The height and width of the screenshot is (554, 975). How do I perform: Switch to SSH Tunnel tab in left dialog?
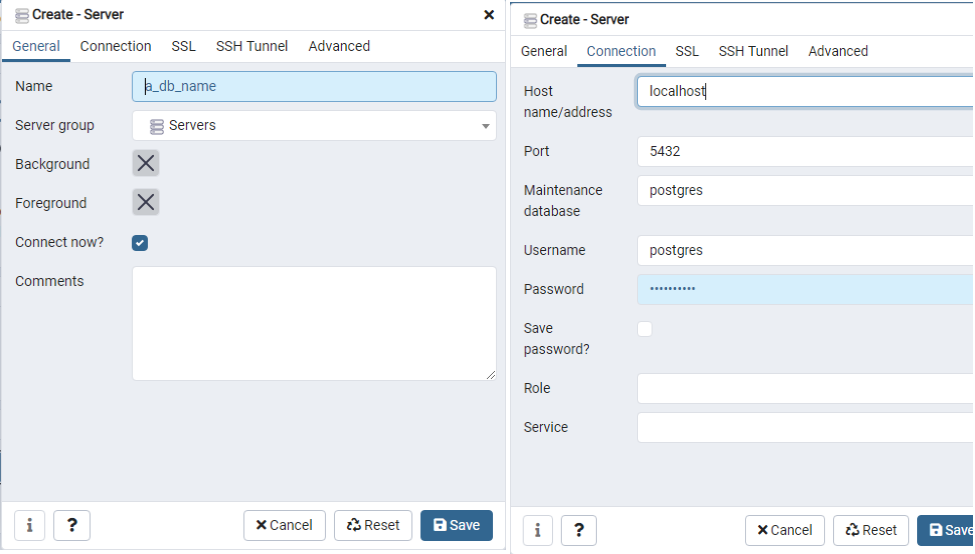tap(252, 46)
